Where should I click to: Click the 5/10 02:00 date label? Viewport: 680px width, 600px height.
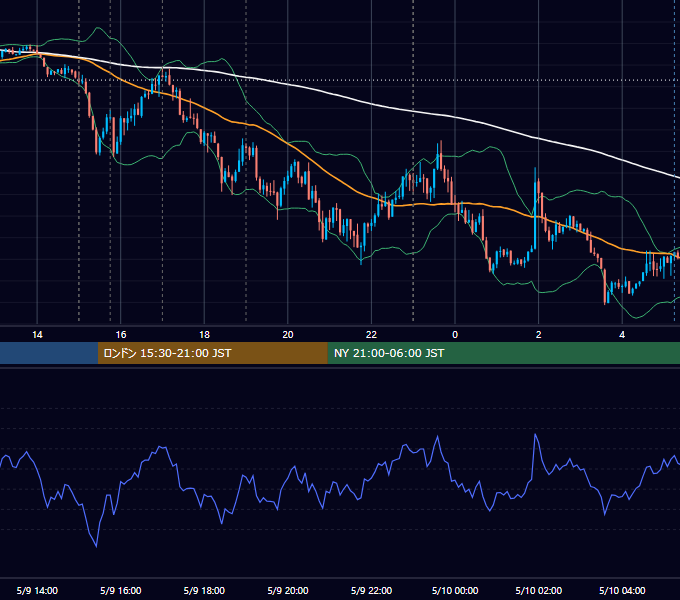pyautogui.click(x=539, y=590)
